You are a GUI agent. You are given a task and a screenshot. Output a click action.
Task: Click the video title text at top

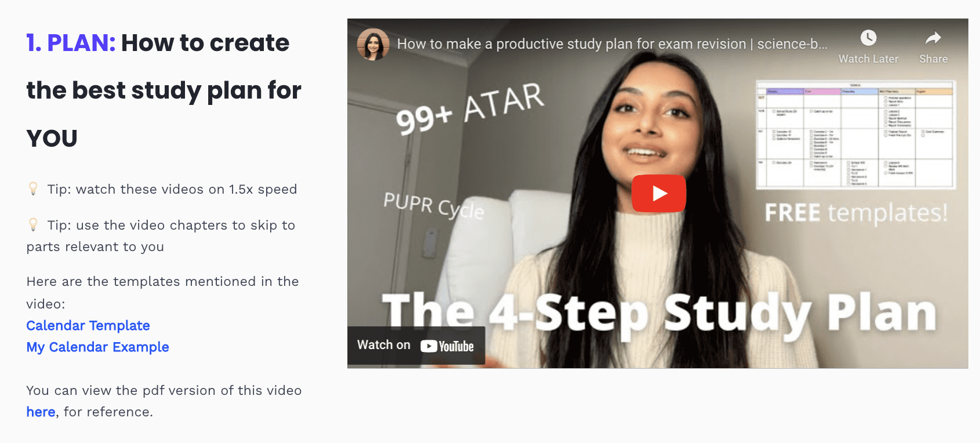612,44
